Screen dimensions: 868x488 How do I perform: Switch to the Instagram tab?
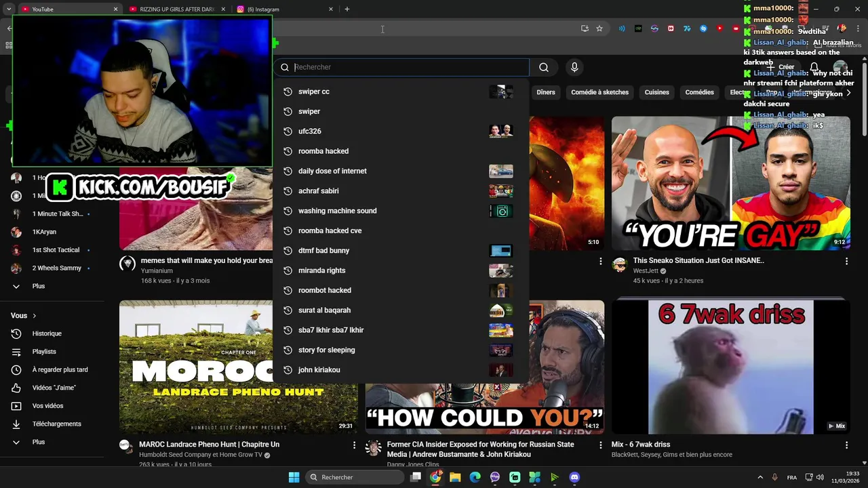(x=285, y=9)
